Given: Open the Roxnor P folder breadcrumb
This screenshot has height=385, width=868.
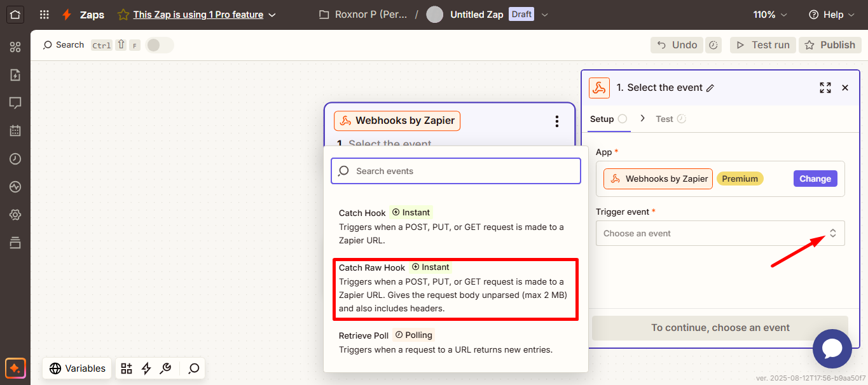Looking at the screenshot, I should pyautogui.click(x=364, y=15).
